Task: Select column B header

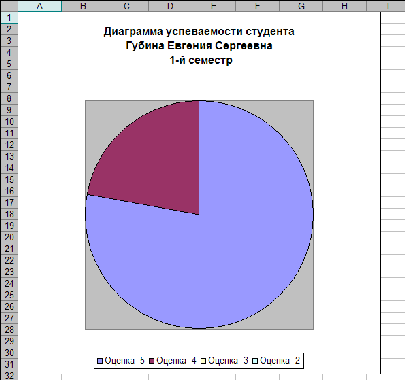Action: click(83, 6)
